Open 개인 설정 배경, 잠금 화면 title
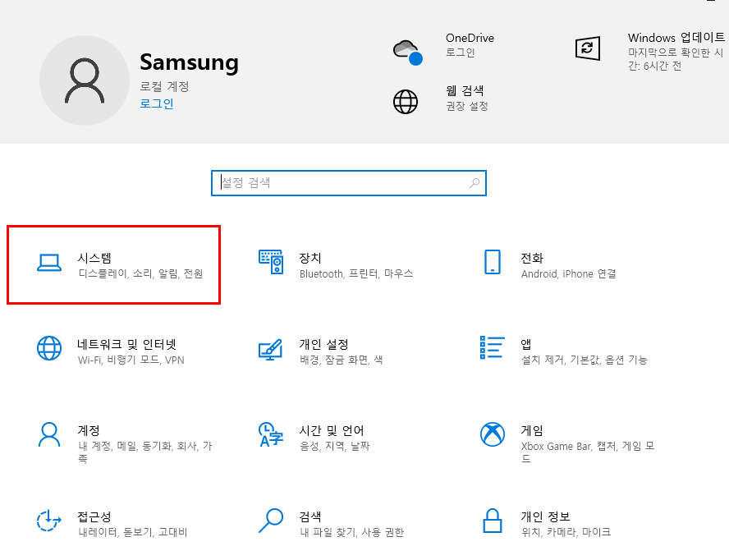The image size is (729, 560). coord(323,344)
